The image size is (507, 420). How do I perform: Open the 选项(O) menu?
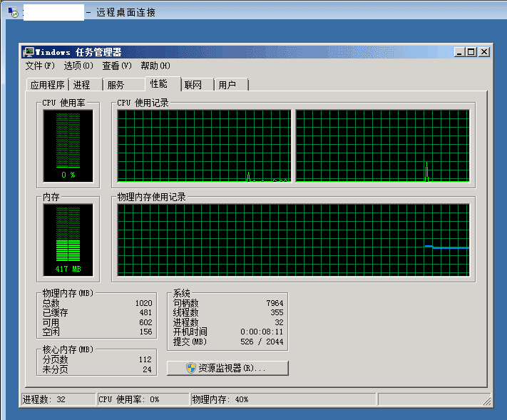tap(78, 66)
